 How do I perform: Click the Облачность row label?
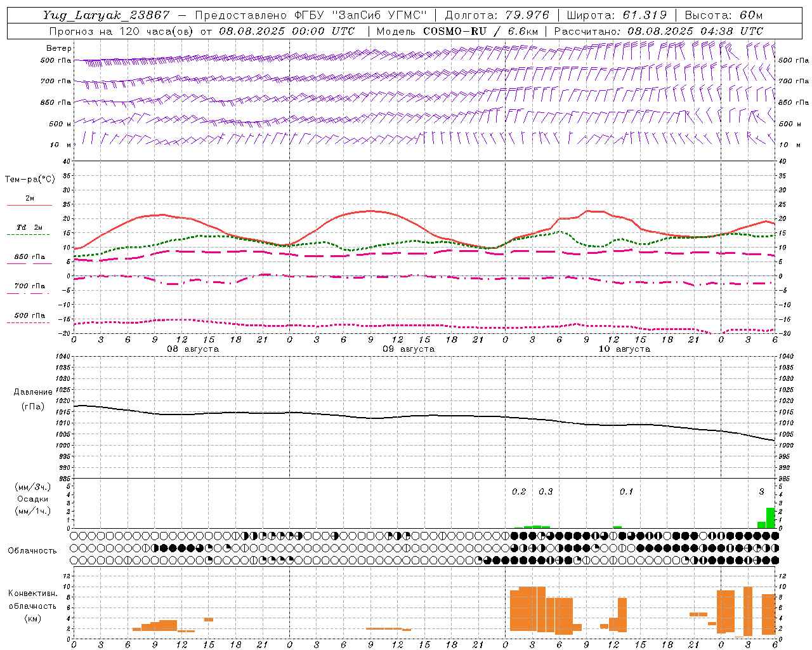tap(32, 550)
